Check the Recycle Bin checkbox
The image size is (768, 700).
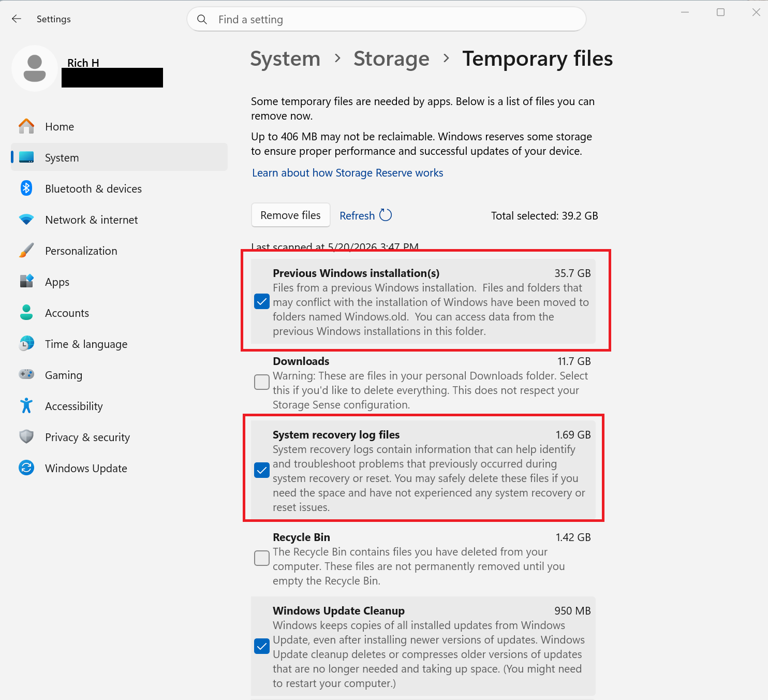[262, 558]
